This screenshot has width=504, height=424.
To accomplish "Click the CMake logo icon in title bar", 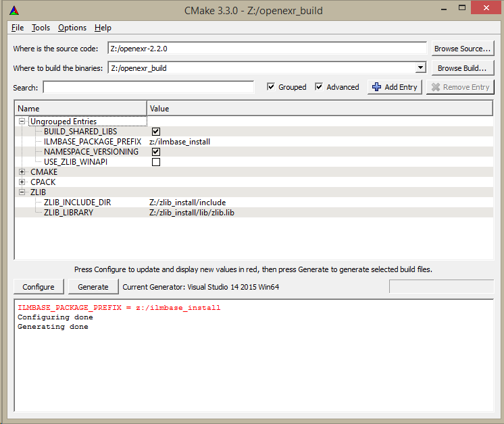I will click(14, 9).
